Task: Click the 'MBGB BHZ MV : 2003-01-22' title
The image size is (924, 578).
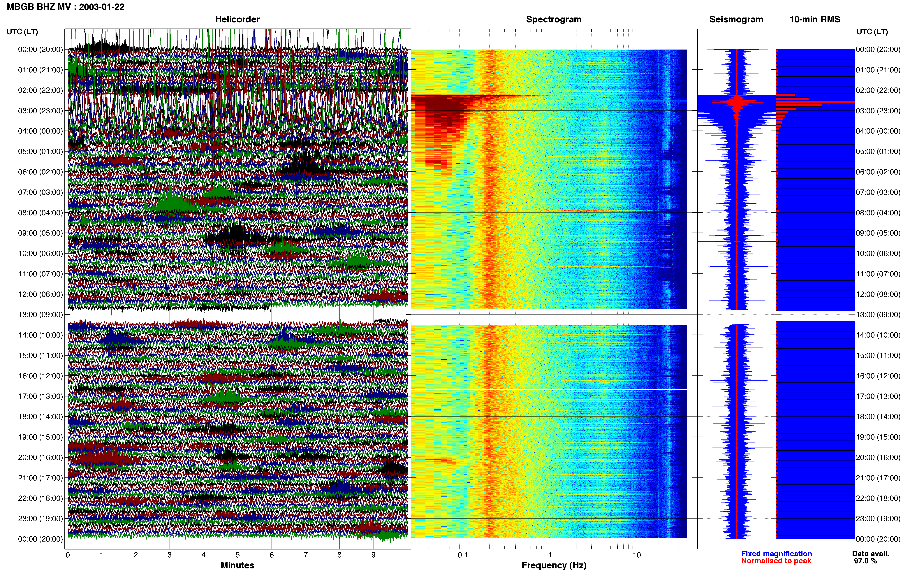Action: tap(65, 6)
